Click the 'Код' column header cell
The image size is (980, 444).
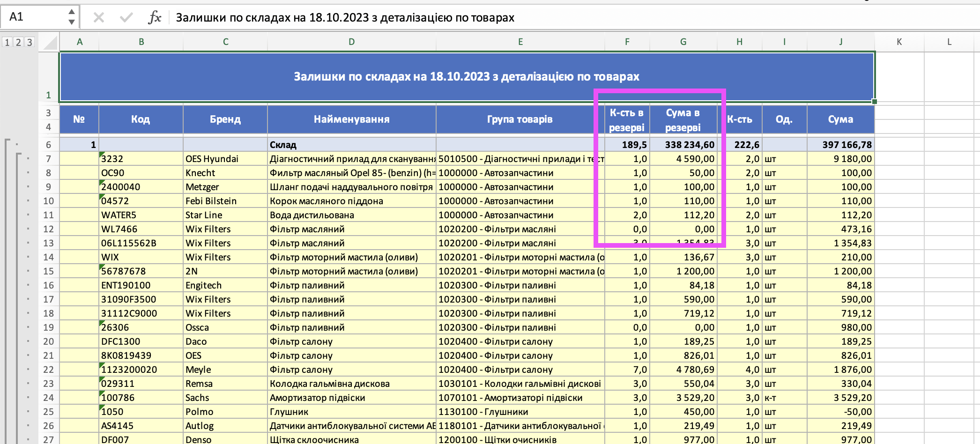coord(141,119)
